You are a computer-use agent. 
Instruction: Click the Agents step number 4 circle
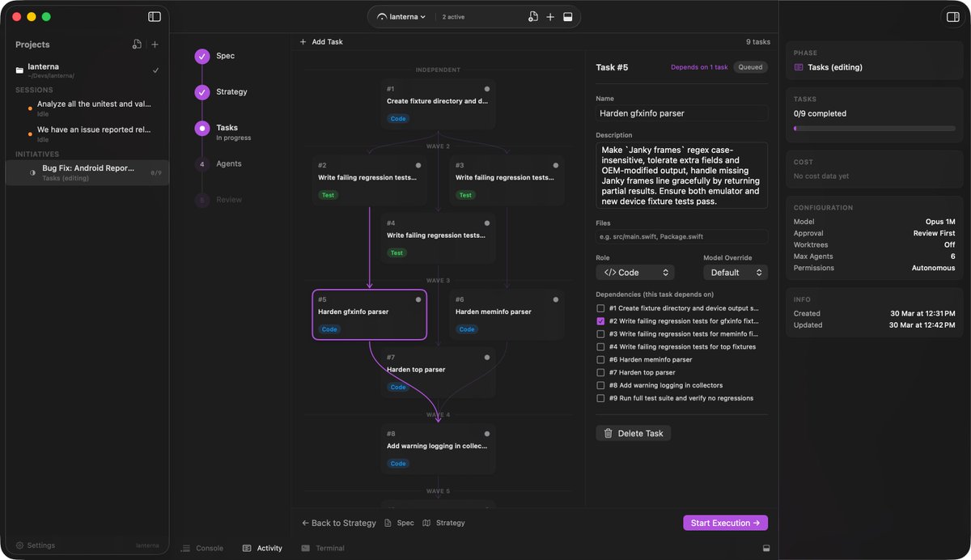click(x=202, y=163)
